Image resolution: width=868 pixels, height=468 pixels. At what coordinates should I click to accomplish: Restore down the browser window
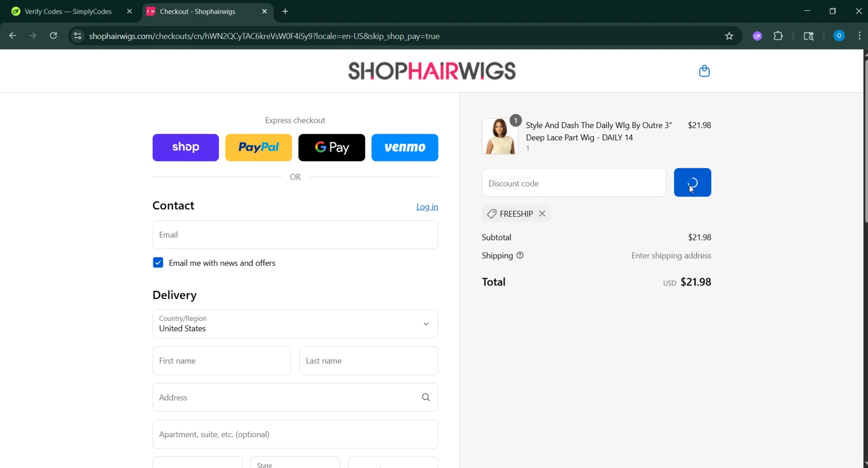[x=833, y=11]
